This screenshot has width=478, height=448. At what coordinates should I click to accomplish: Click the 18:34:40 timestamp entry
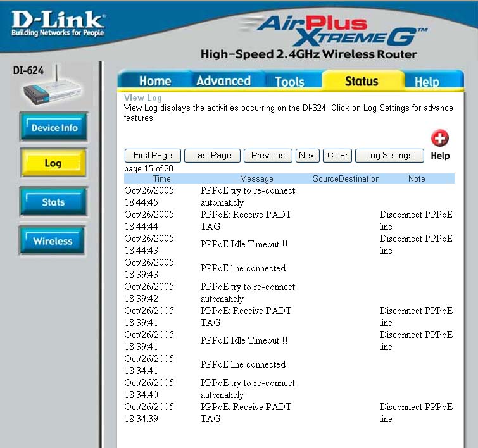[149, 389]
